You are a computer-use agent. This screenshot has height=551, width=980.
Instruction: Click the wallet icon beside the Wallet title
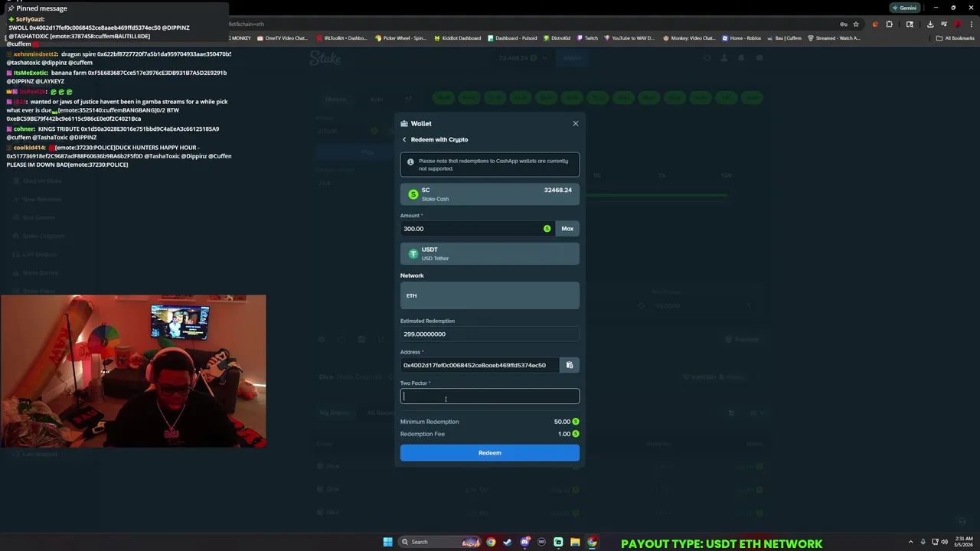(x=404, y=123)
